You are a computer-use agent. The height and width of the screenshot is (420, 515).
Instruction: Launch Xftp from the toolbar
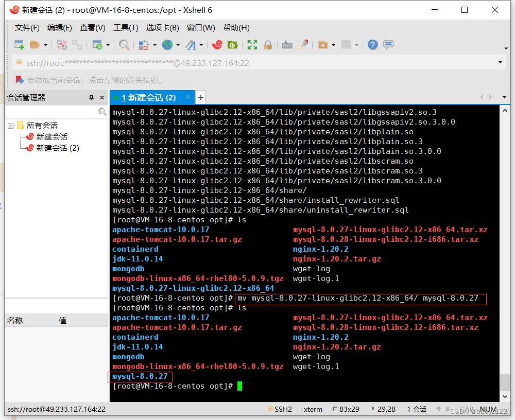tap(232, 45)
